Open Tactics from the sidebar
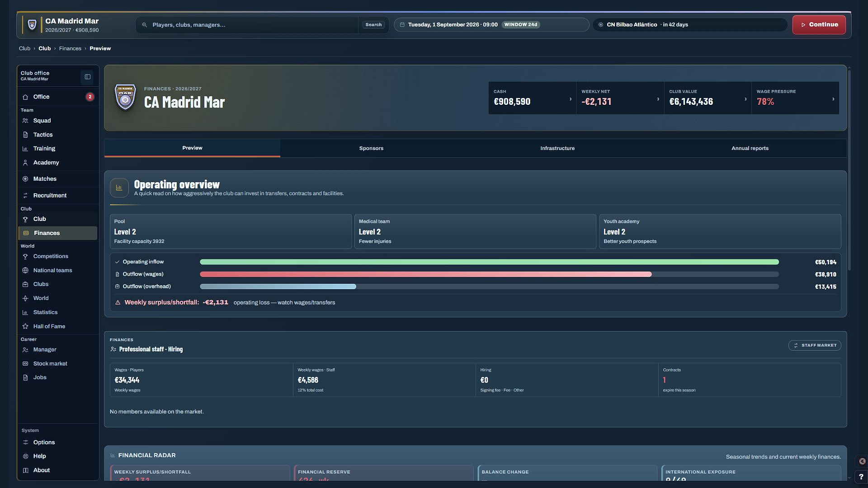 pos(58,135)
